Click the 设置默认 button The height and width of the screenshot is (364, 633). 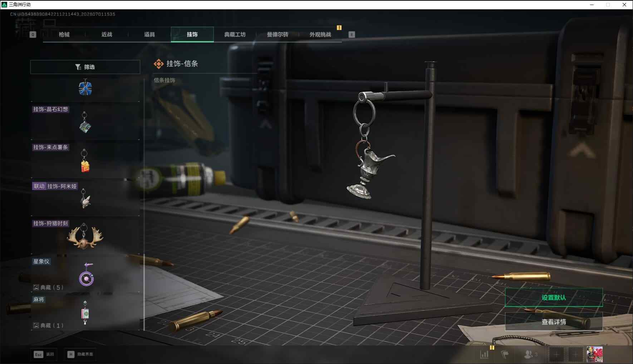554,298
